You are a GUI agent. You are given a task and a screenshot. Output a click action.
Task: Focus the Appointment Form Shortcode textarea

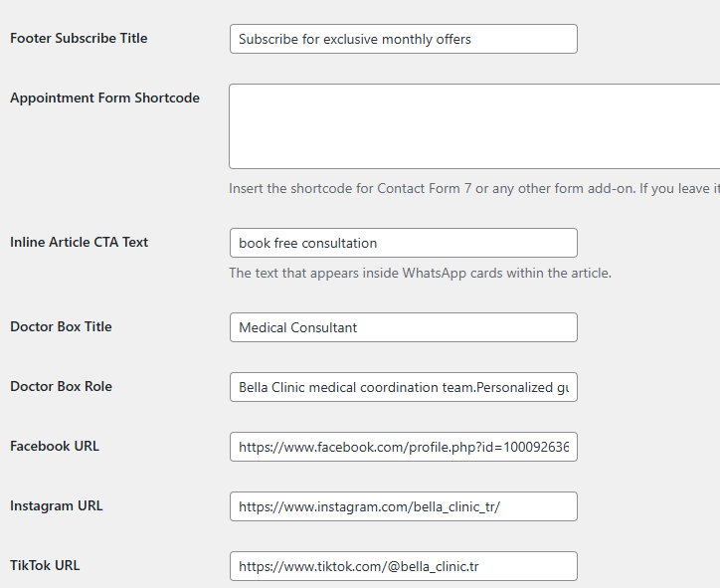point(474,126)
